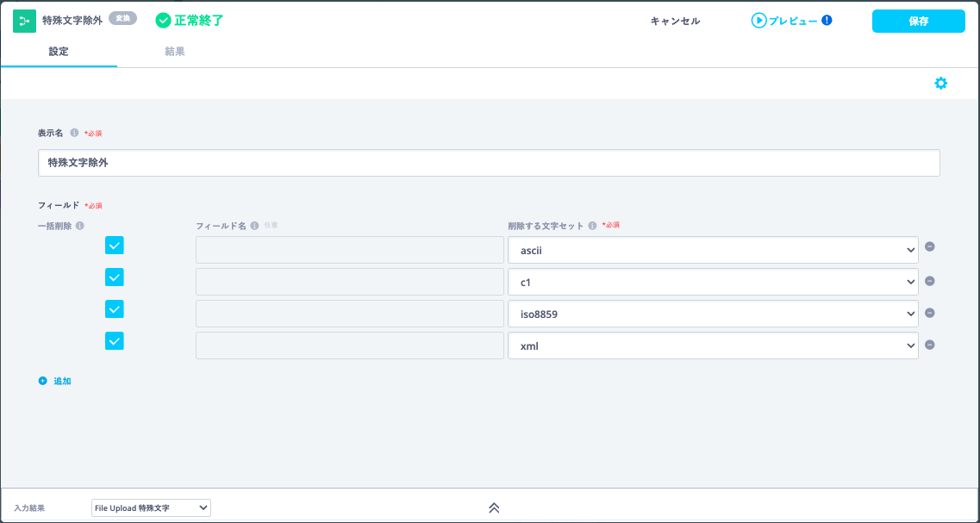Remove the xml row with minus icon
The width and height of the screenshot is (980, 523).
tap(930, 345)
